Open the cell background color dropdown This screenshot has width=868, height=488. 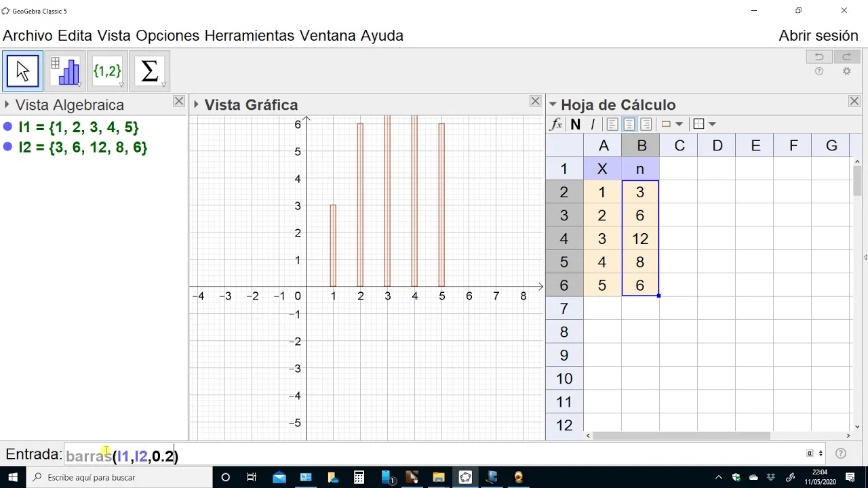671,124
